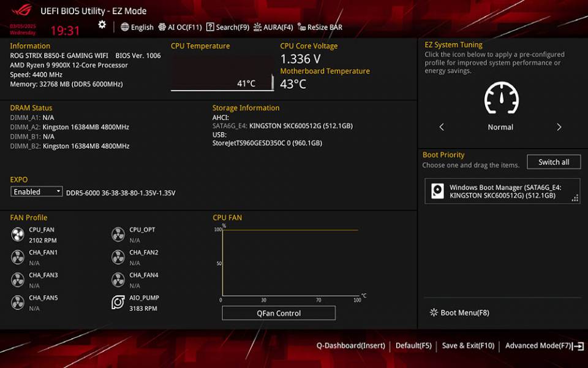Click the AMD Ryzen 9 9900X processor line

pyautogui.click(x=69, y=65)
